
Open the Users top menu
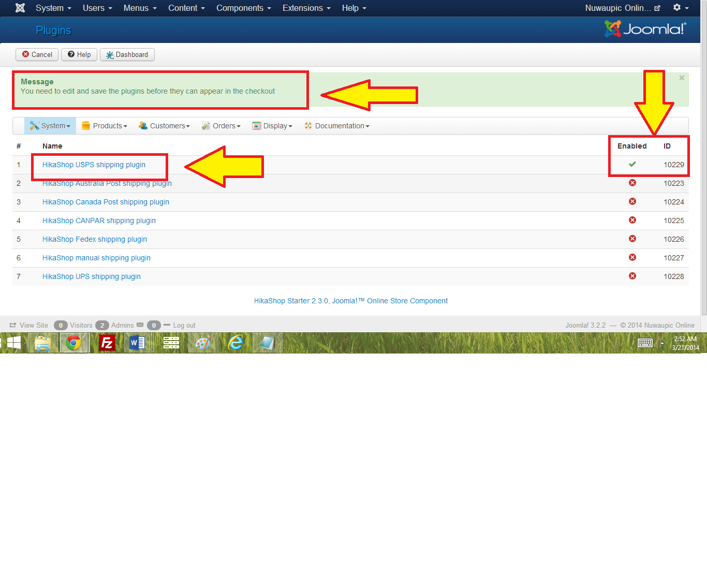pyautogui.click(x=97, y=8)
